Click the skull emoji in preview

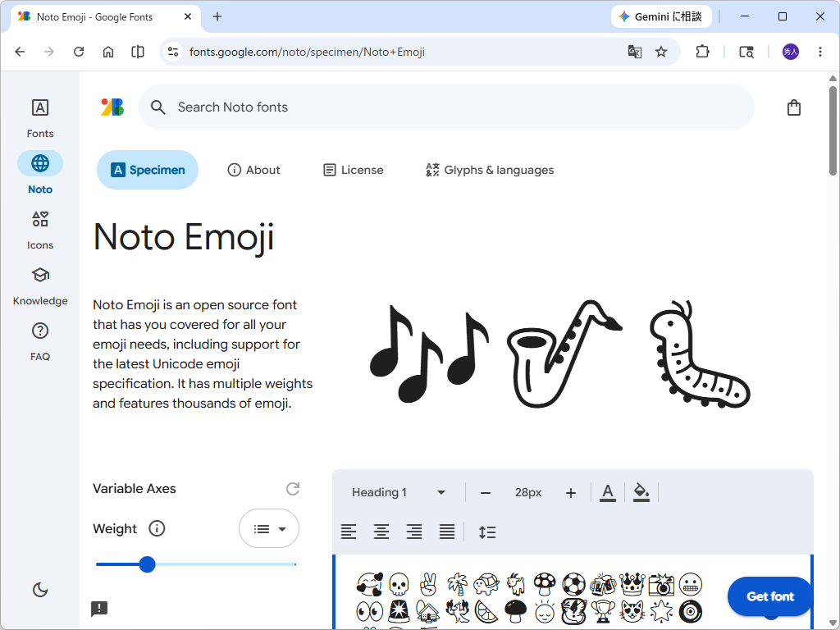399,584
